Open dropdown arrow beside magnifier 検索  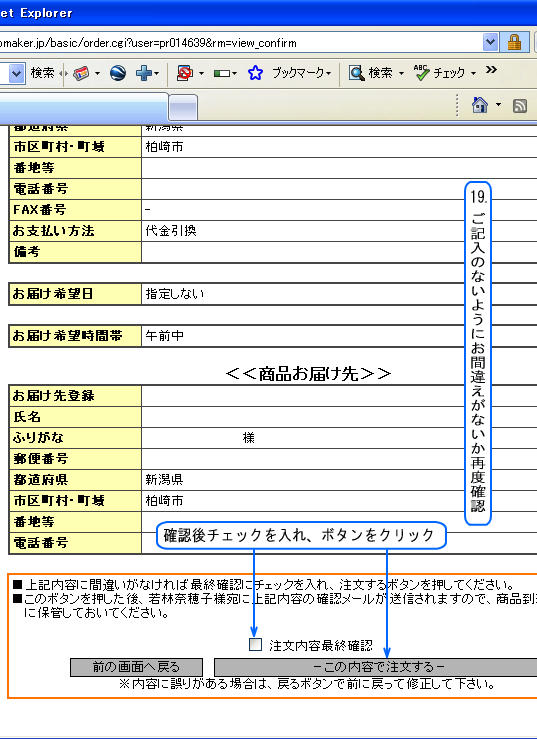click(x=402, y=74)
